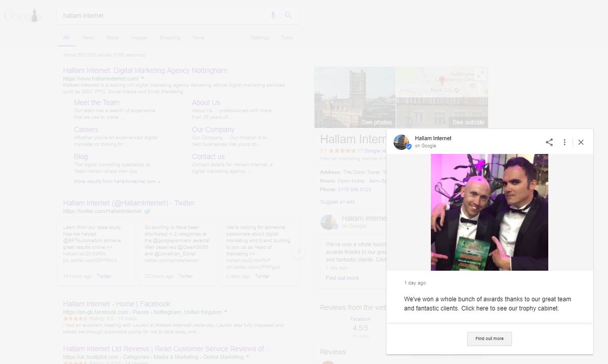Click the phone number 0115 948 0123
The height and width of the screenshot is (364, 608).
[354, 189]
